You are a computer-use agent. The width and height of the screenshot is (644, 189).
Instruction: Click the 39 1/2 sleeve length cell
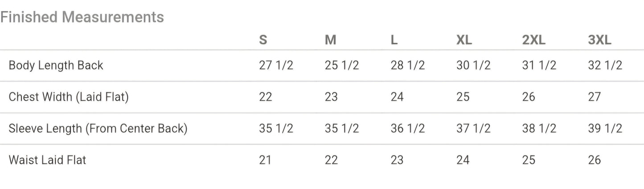[x=605, y=128]
